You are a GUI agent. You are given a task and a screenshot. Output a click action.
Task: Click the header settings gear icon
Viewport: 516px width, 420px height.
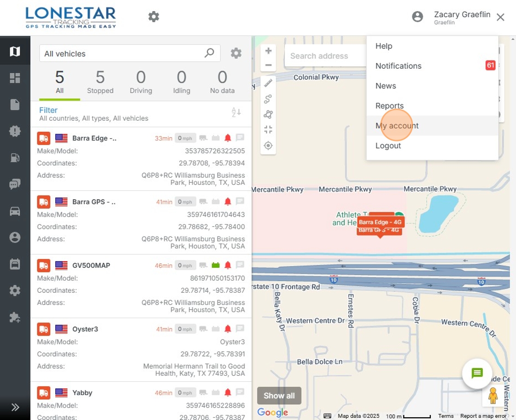click(153, 17)
